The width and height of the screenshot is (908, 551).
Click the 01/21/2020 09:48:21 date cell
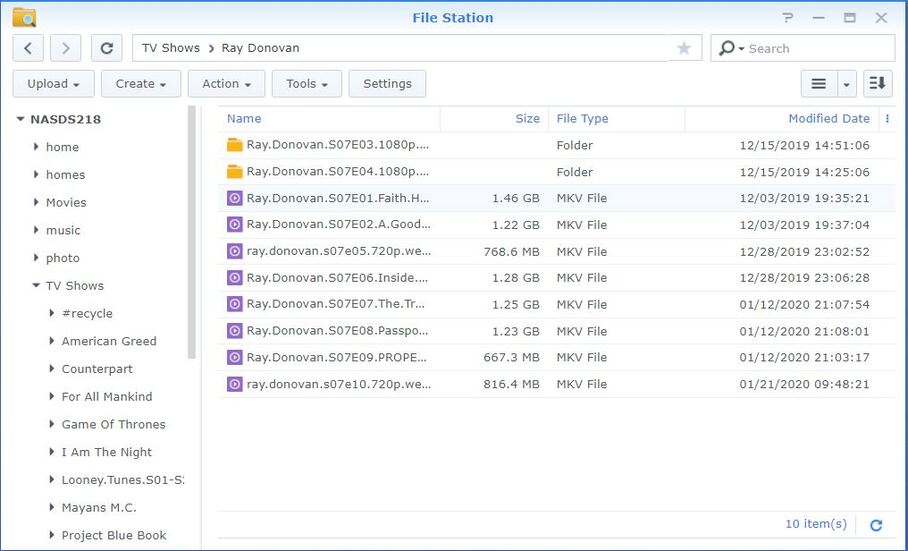click(x=804, y=384)
